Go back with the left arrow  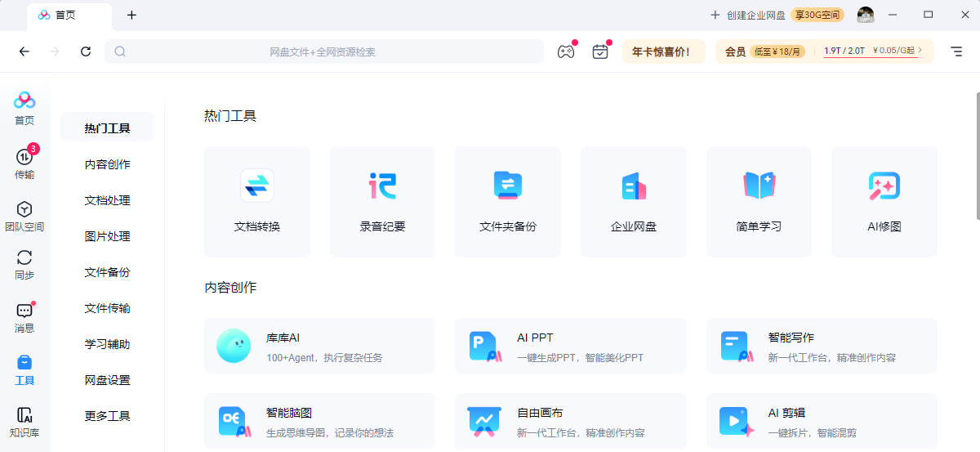[x=24, y=51]
